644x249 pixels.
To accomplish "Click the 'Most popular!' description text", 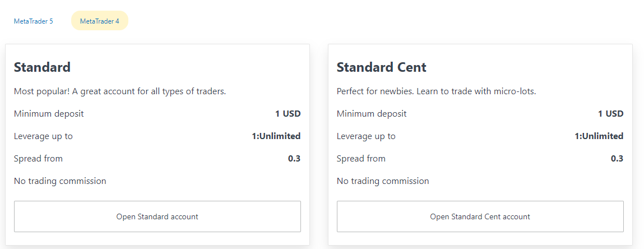I will [x=119, y=91].
